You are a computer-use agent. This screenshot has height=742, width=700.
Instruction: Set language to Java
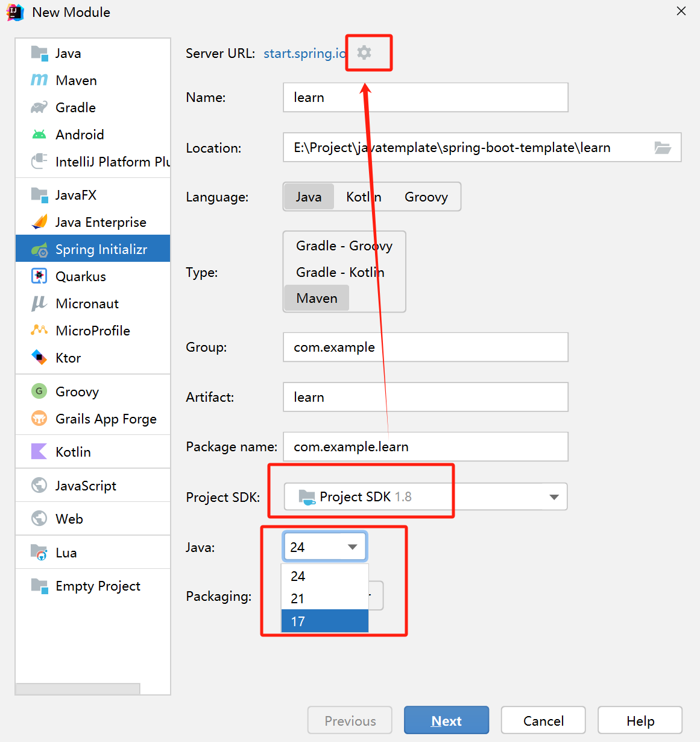click(309, 197)
